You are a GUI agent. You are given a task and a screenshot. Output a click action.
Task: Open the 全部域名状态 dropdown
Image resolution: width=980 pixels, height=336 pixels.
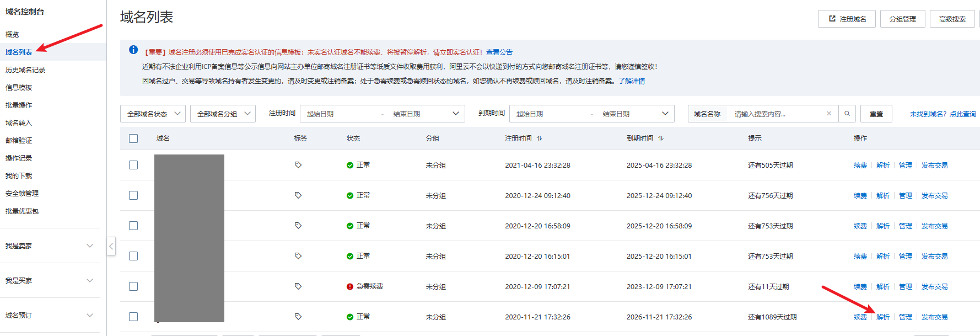click(x=153, y=114)
